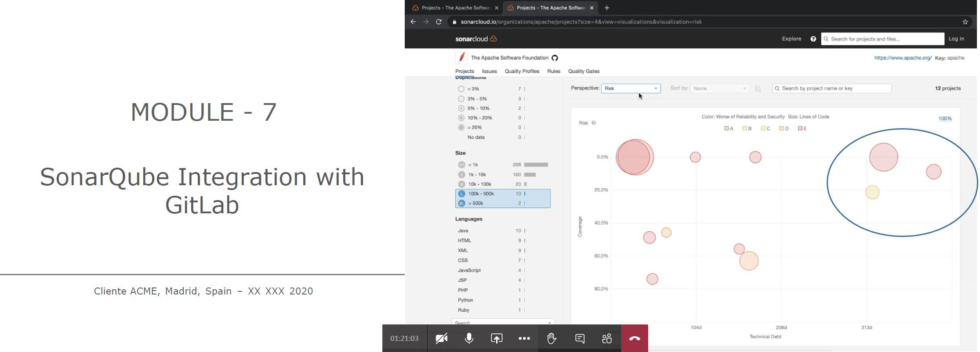Open the languages Search dropdown
Viewport: 980px width, 352px height.
(503, 323)
